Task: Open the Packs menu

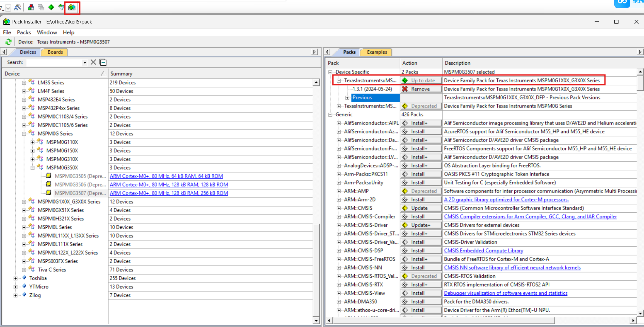Action: tap(24, 32)
